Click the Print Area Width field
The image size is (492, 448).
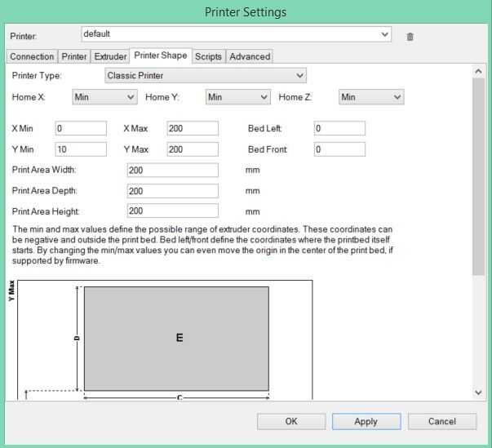(173, 170)
